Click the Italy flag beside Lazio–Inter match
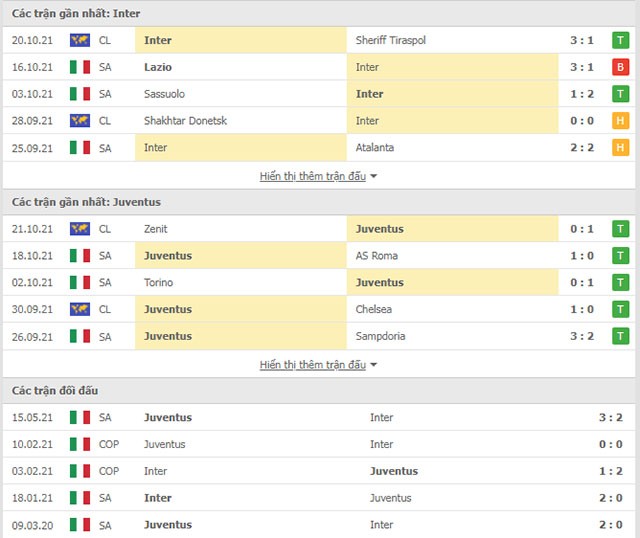The width and height of the screenshot is (640, 538). click(x=79, y=67)
